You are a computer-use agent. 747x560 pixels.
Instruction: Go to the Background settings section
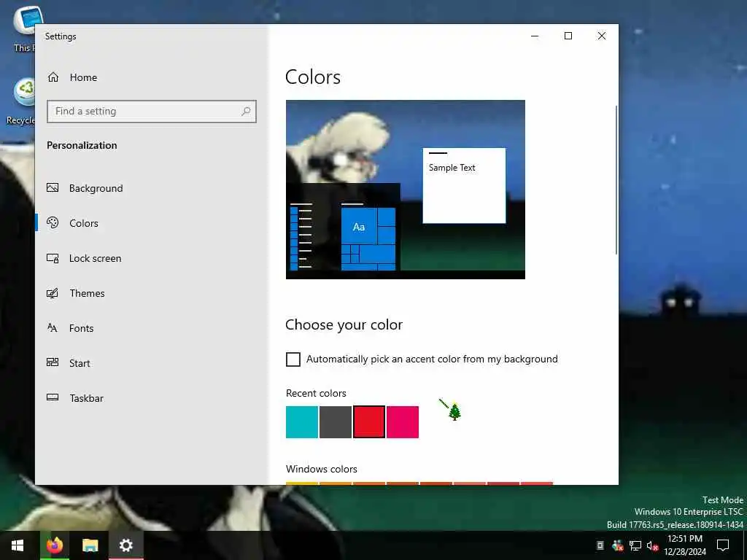pyautogui.click(x=96, y=188)
